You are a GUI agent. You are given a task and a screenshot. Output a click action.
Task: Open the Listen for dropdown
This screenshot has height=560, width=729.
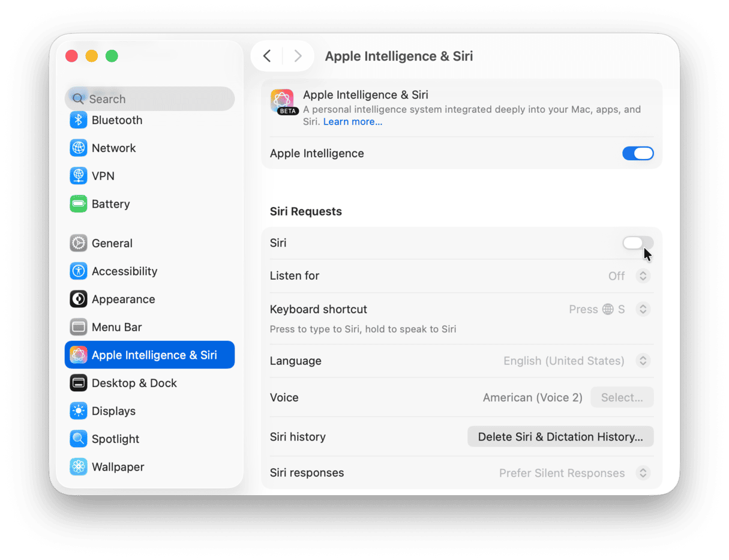click(643, 276)
